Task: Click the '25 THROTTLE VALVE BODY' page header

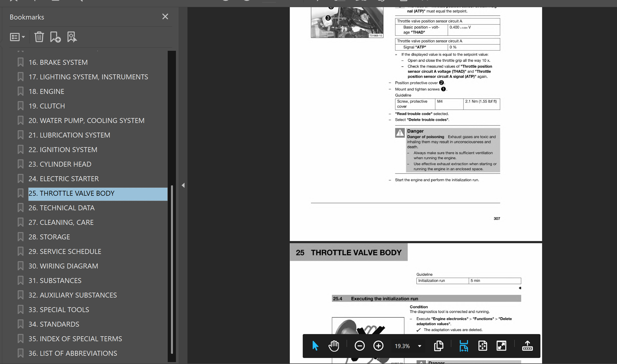Action: coord(349,253)
